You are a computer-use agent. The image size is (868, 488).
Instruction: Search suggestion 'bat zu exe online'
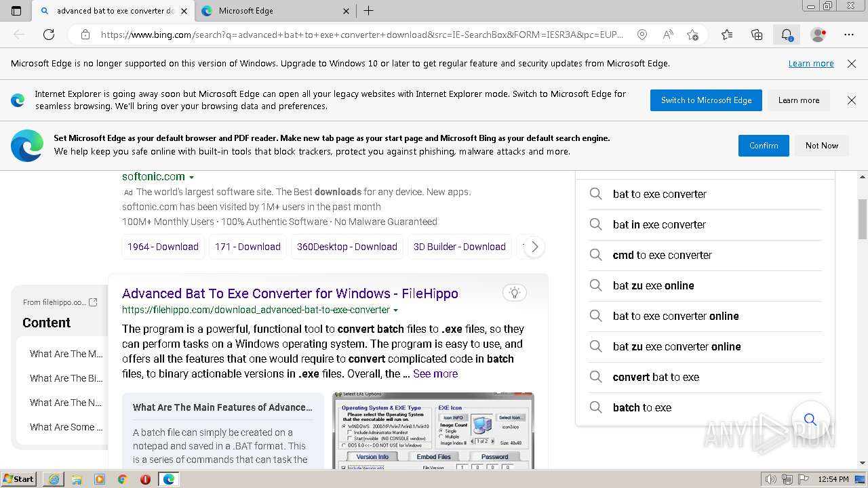(705, 285)
